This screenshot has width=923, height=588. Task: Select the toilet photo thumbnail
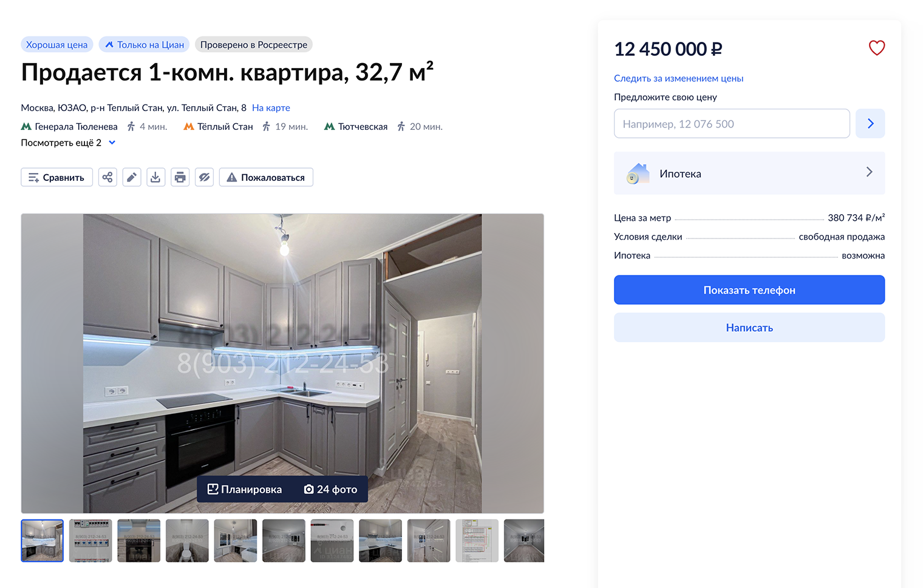pos(187,541)
